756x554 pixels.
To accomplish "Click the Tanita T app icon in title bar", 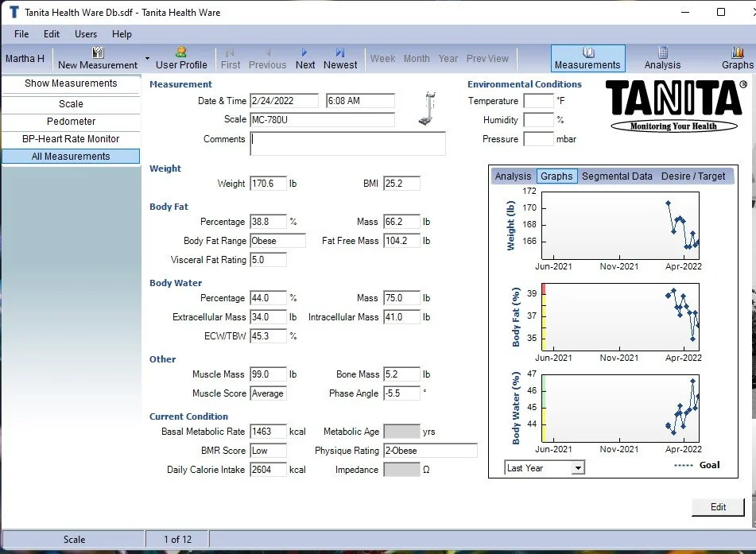I will tap(14, 12).
